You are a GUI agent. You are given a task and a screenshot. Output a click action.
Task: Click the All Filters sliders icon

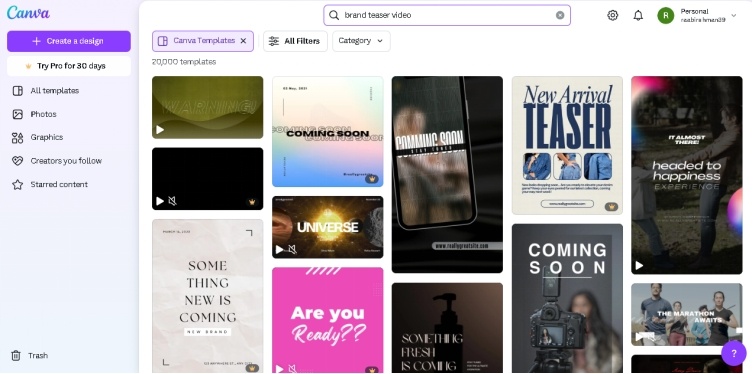coord(274,41)
